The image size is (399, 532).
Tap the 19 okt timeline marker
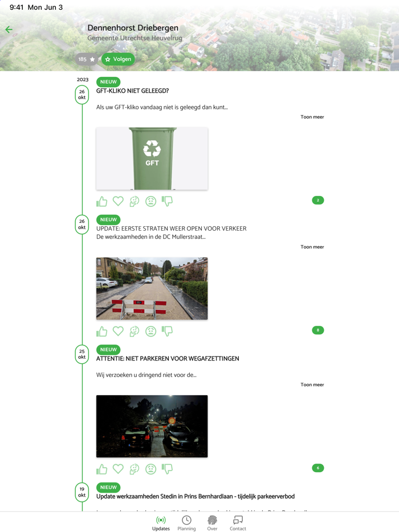tap(82, 492)
